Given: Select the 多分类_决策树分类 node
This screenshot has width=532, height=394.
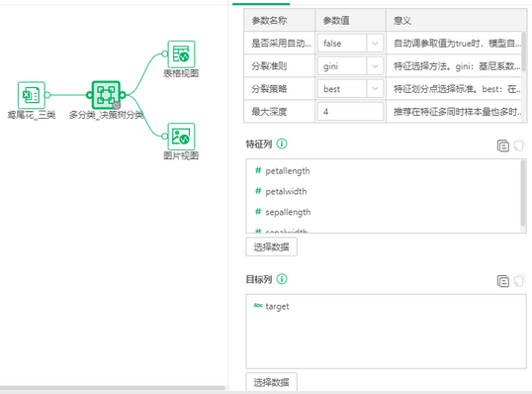Looking at the screenshot, I should (106, 95).
